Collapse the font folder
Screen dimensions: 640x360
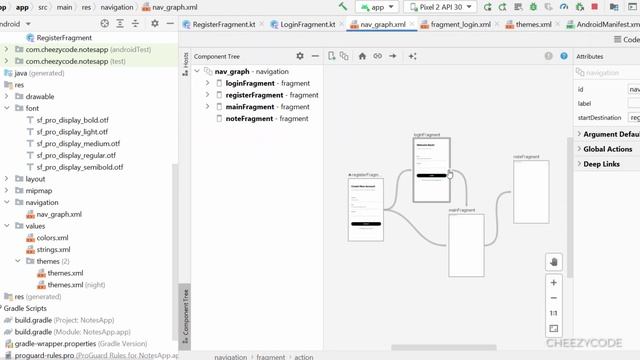tap(7, 108)
